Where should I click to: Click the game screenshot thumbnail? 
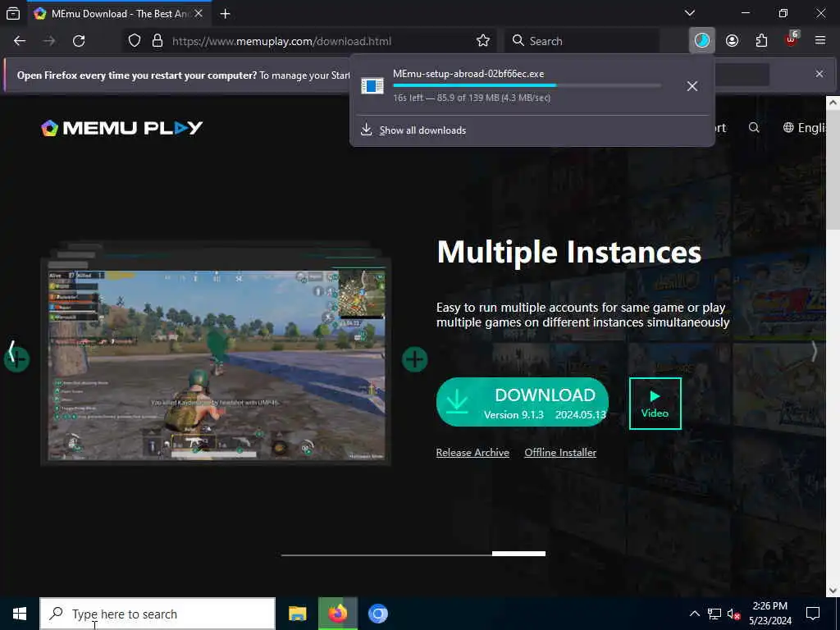coord(216,363)
